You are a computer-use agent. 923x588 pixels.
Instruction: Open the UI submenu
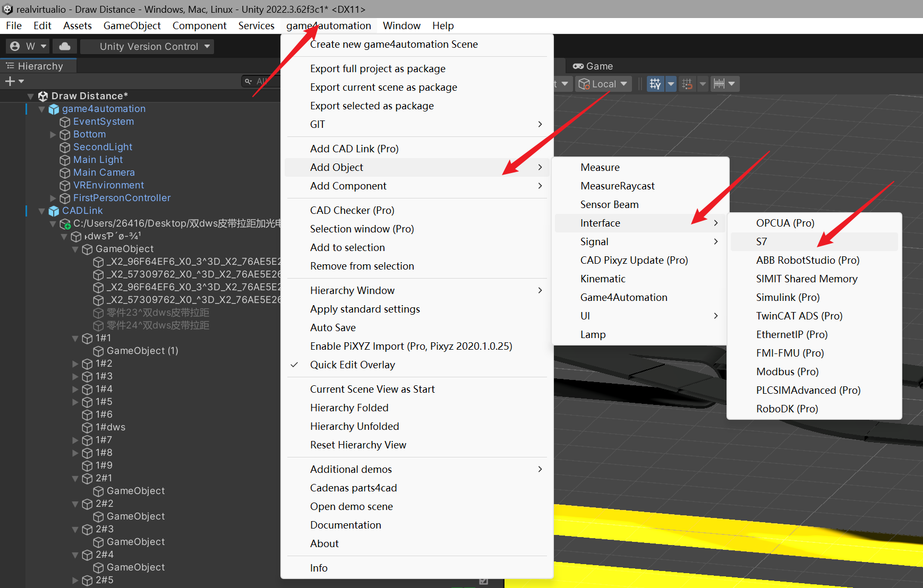pos(640,316)
